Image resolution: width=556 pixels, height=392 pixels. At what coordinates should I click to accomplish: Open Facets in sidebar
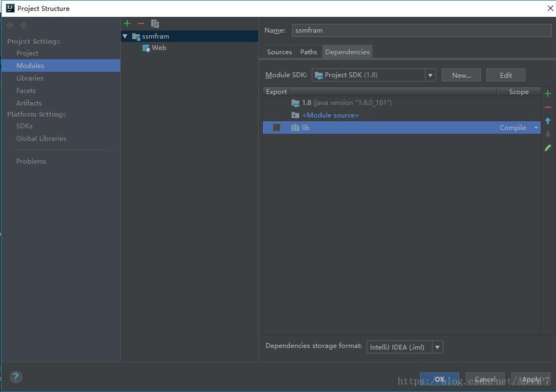[x=26, y=91]
